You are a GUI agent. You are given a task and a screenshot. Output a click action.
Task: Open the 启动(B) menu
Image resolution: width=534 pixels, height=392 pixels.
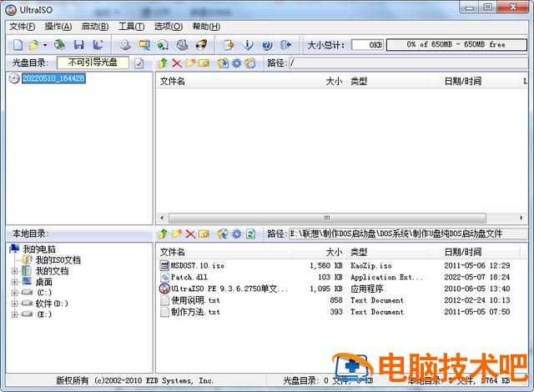94,27
